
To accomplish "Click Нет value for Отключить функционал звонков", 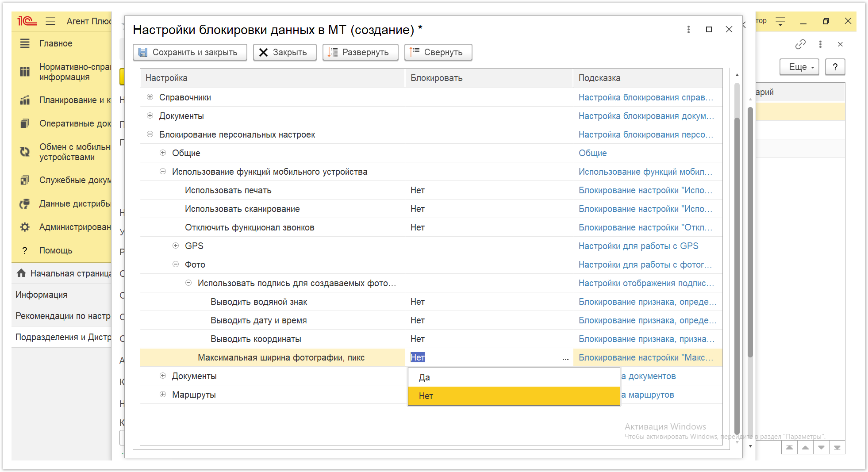I will tap(418, 227).
